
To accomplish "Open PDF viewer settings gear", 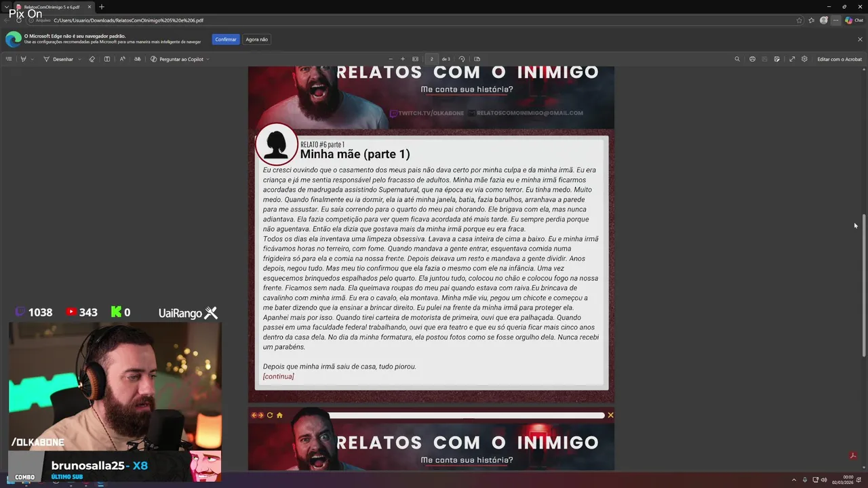I will tap(804, 59).
